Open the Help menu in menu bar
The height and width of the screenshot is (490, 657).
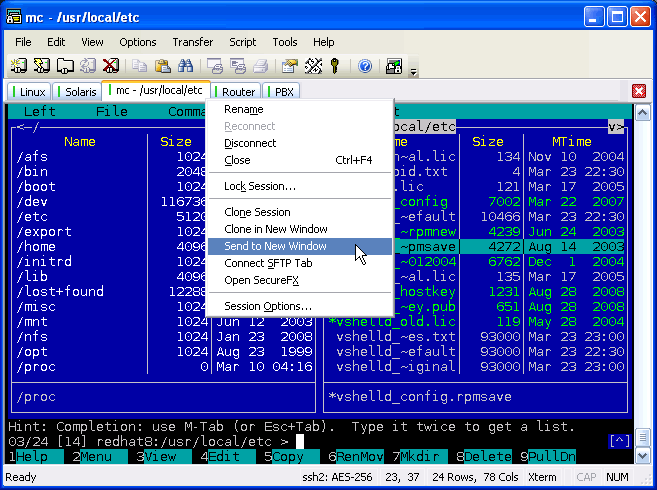point(323,42)
